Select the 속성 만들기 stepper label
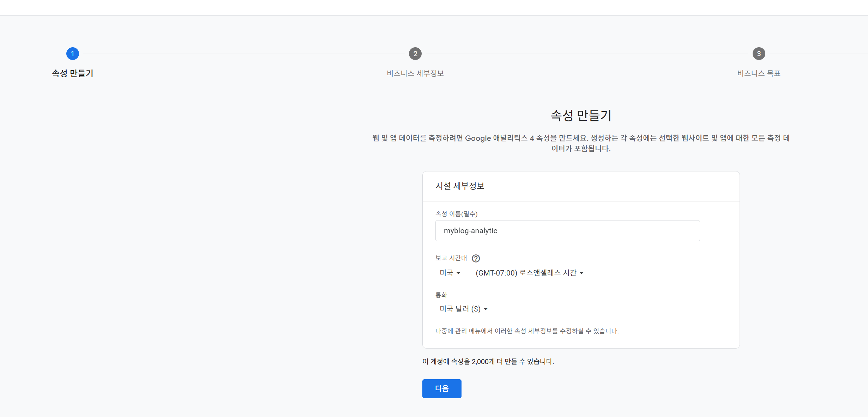Image resolution: width=868 pixels, height=417 pixels. tap(73, 73)
